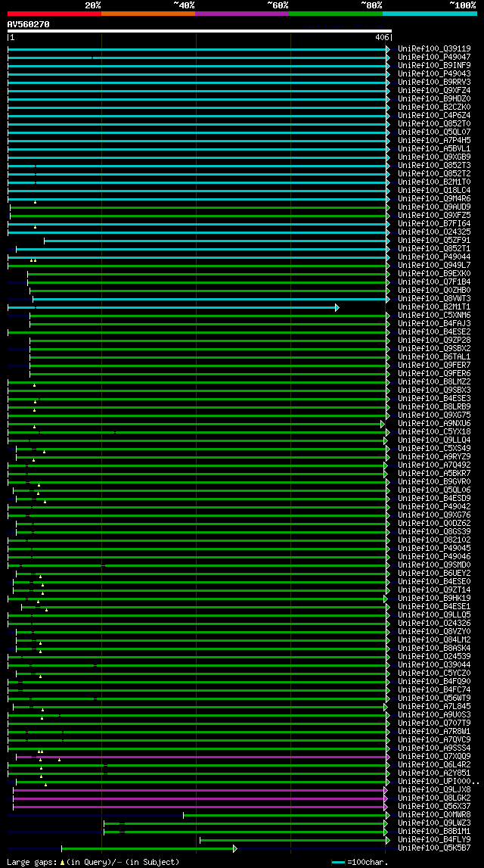484x868 pixels.
Task: Click the UniRef100_C4P6Z4 text
Action: (434, 115)
